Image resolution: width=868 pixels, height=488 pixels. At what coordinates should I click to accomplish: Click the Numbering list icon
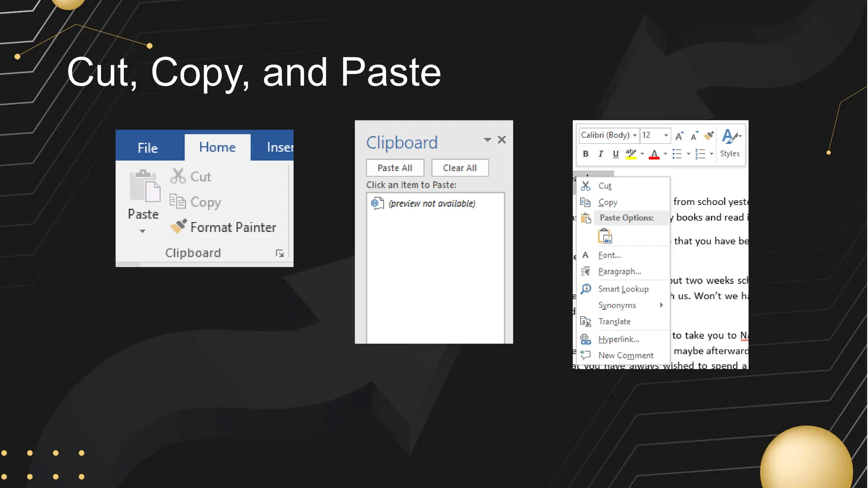point(700,154)
